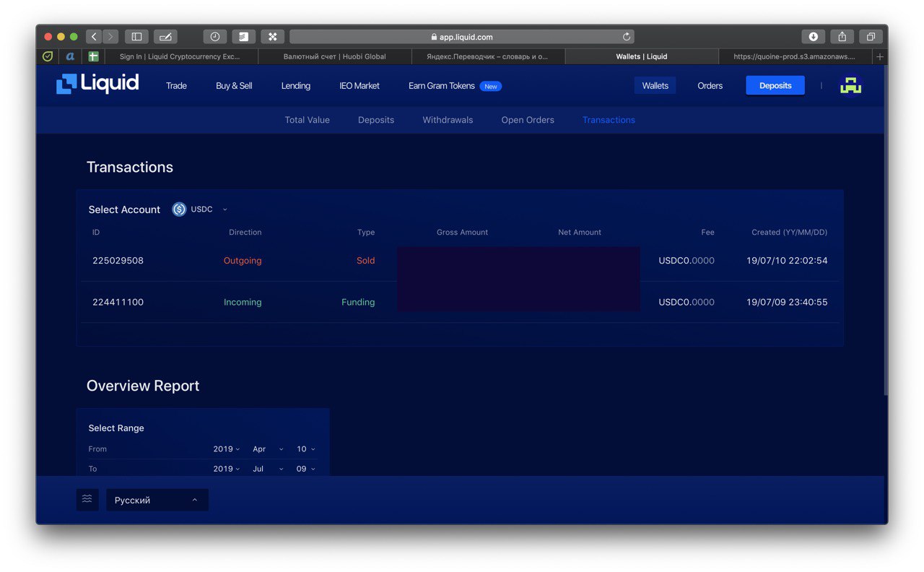The height and width of the screenshot is (572, 924).
Task: Open the To year 2019 dropdown
Action: 227,469
